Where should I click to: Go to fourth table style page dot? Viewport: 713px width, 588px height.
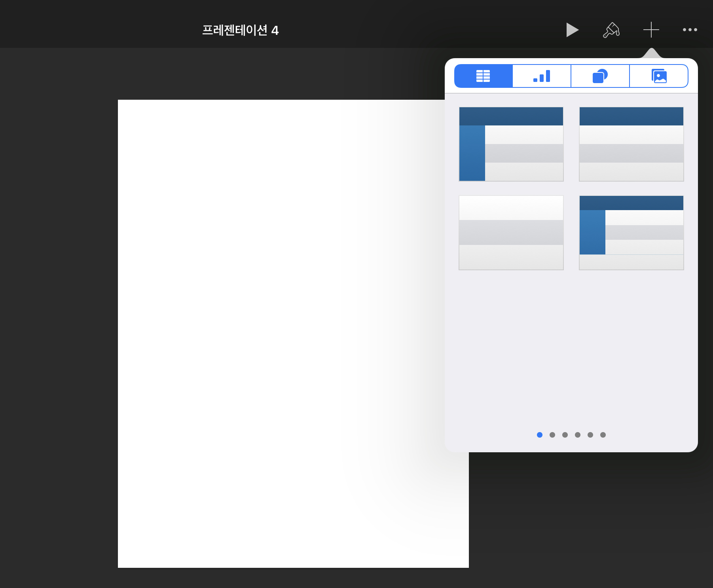click(x=578, y=435)
